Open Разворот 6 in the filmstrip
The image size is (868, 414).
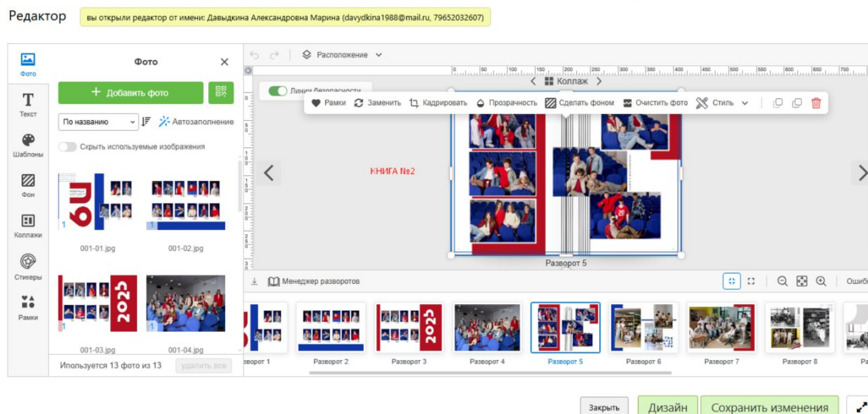pos(644,328)
